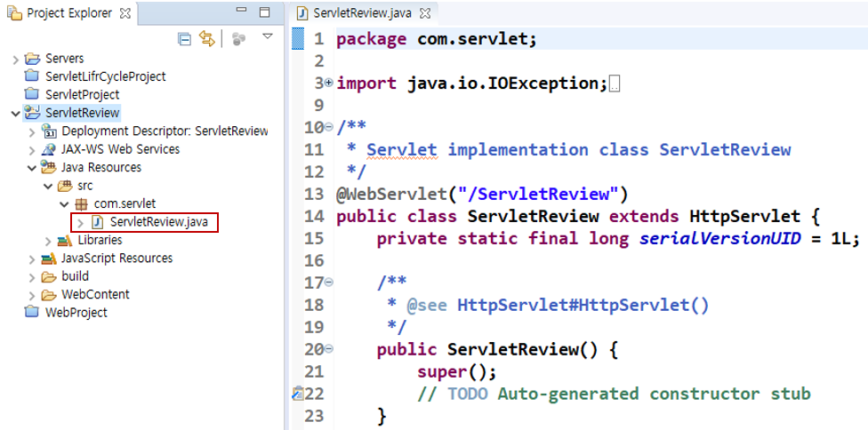Expand the WebContent folder

[x=31, y=296]
